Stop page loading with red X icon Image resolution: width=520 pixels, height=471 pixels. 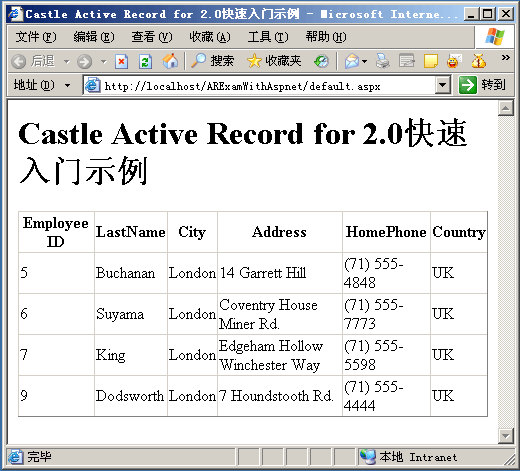pyautogui.click(x=121, y=62)
